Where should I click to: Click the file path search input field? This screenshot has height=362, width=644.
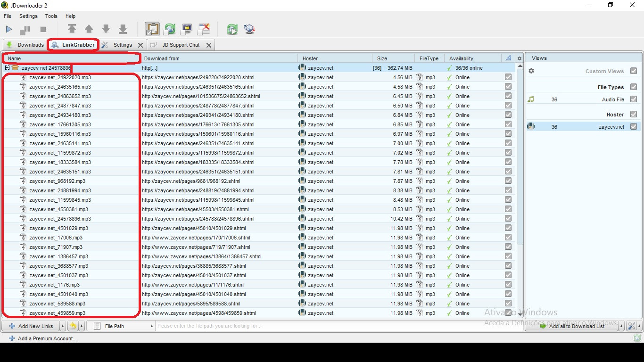coord(339,326)
